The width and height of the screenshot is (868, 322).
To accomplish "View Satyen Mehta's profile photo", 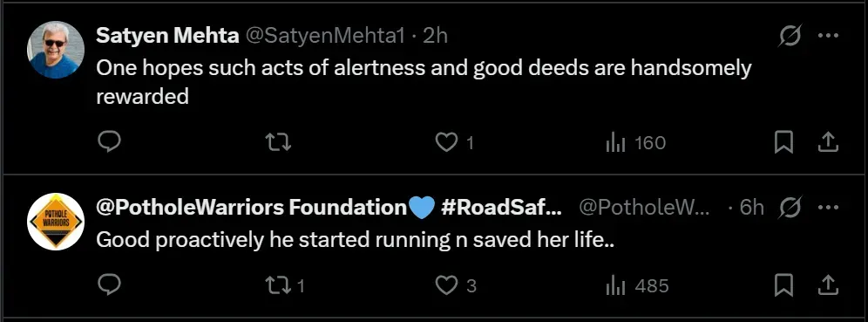I will [x=56, y=50].
